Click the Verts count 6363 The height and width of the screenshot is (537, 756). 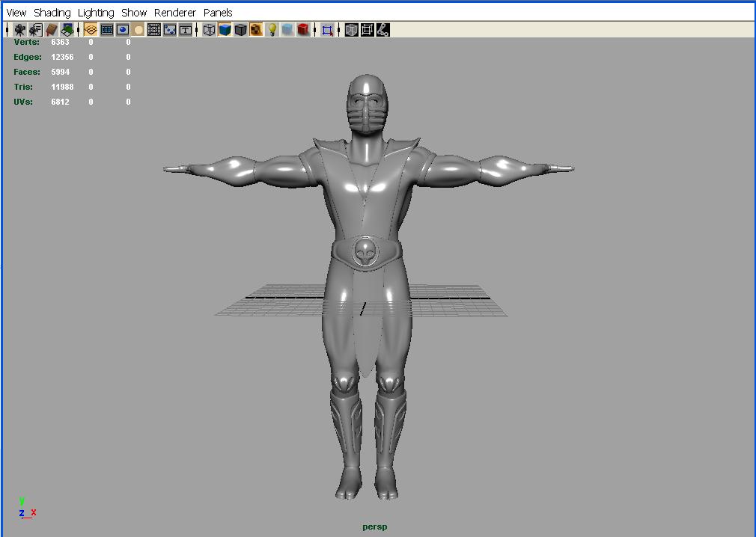(61, 42)
